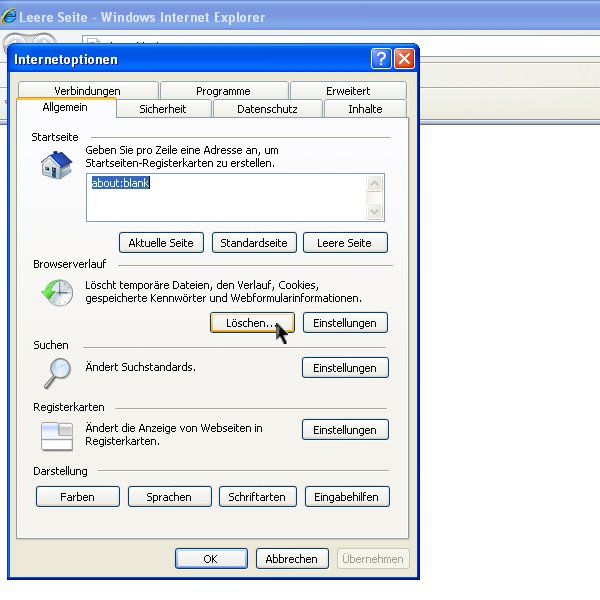Image resolution: width=600 pixels, height=600 pixels.
Task: Click the Leere Seite button
Action: click(x=345, y=243)
